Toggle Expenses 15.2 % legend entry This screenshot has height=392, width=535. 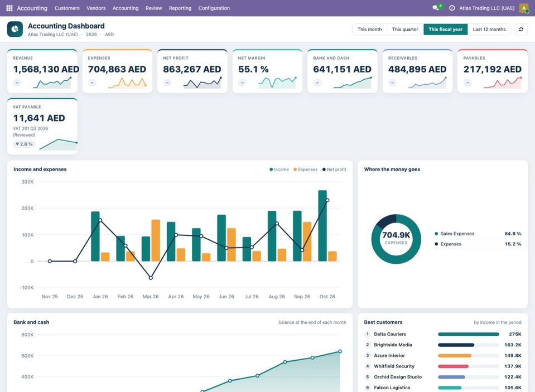(478, 244)
